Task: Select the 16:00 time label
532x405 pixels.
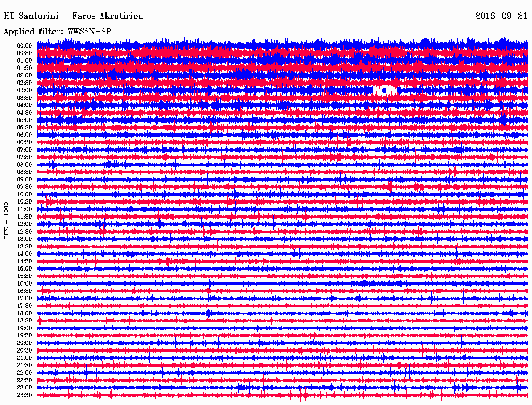Action: pyautogui.click(x=24, y=283)
